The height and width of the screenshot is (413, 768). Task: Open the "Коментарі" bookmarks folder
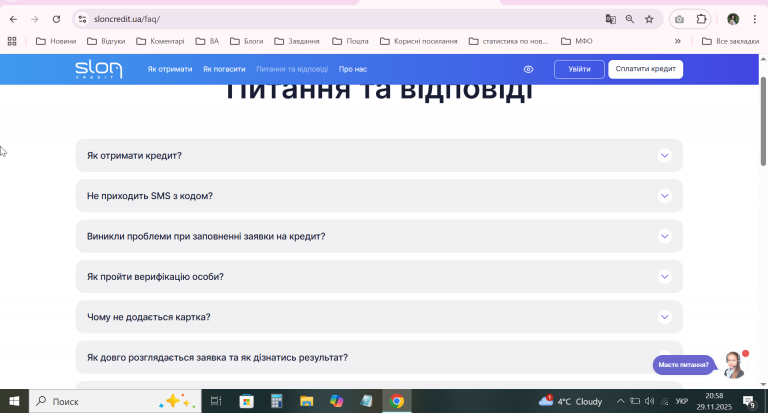[x=160, y=41]
